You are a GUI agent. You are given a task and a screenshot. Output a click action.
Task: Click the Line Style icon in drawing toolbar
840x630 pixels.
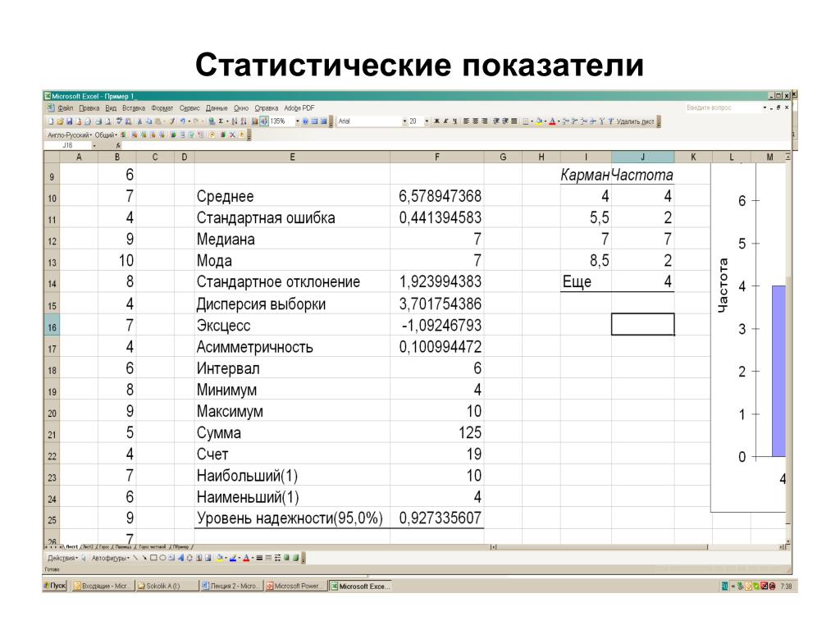click(259, 558)
